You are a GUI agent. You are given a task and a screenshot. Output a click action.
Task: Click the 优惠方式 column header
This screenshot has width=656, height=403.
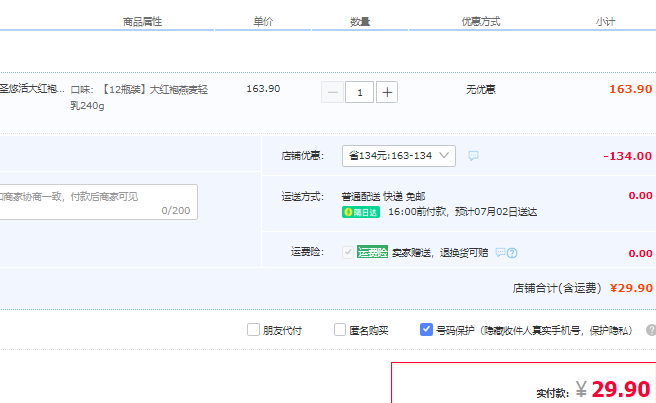point(481,22)
